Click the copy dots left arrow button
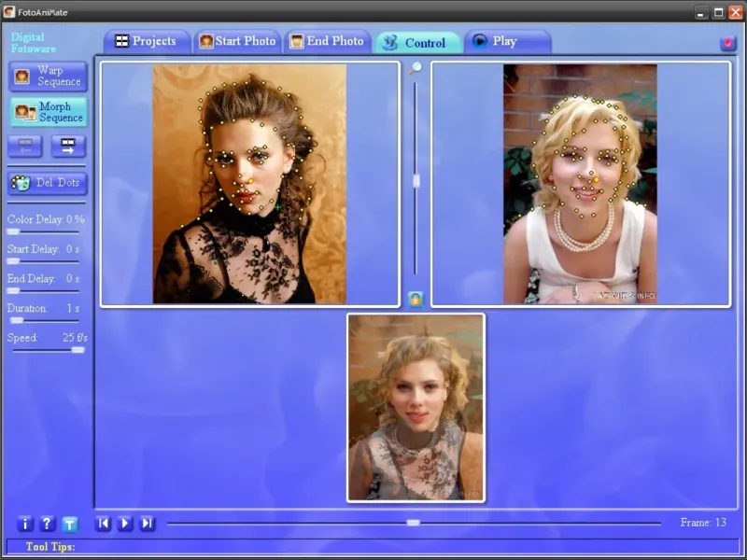747x560 pixels. [x=25, y=147]
